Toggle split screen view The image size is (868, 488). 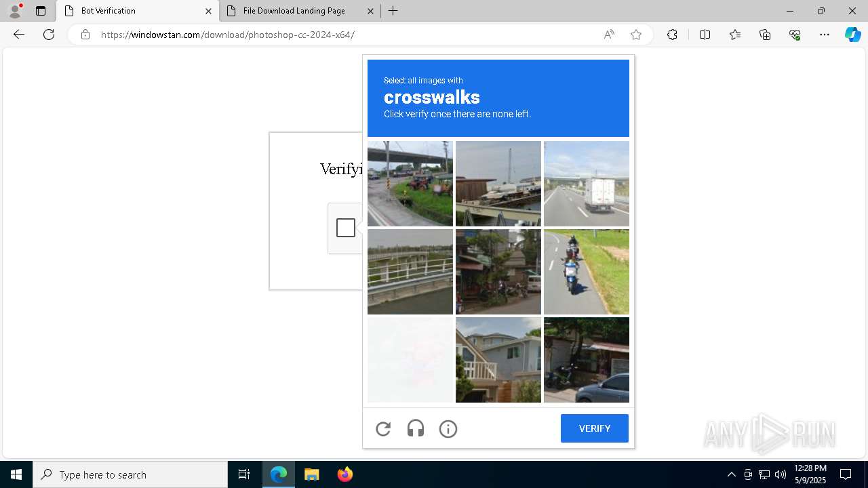point(705,35)
